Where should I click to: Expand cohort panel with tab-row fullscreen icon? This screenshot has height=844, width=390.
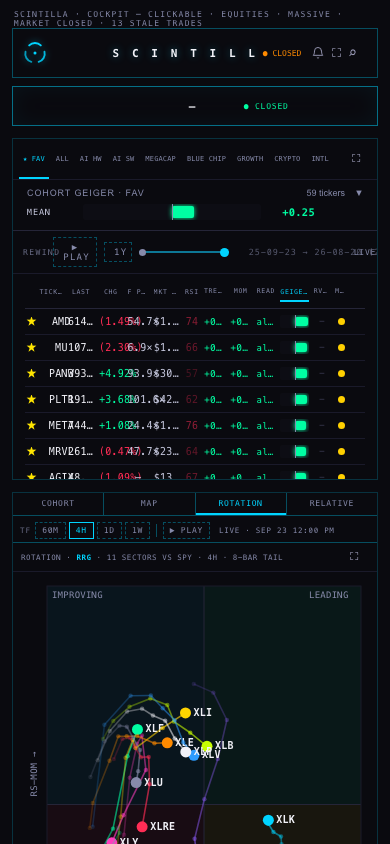click(x=356, y=158)
